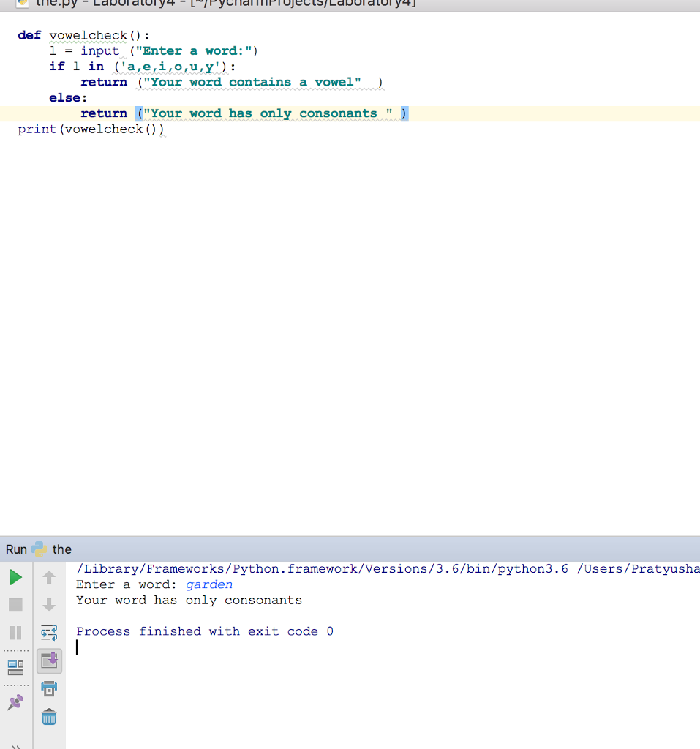Click the Up the stack trace arrow
Screen dimensions: 700x749
click(49, 578)
